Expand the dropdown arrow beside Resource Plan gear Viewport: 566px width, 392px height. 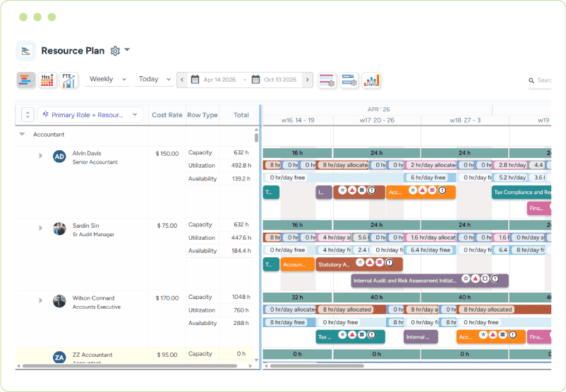(127, 50)
